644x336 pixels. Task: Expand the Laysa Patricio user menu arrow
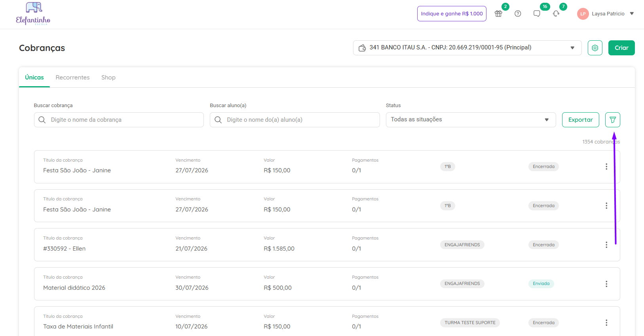[x=632, y=13]
